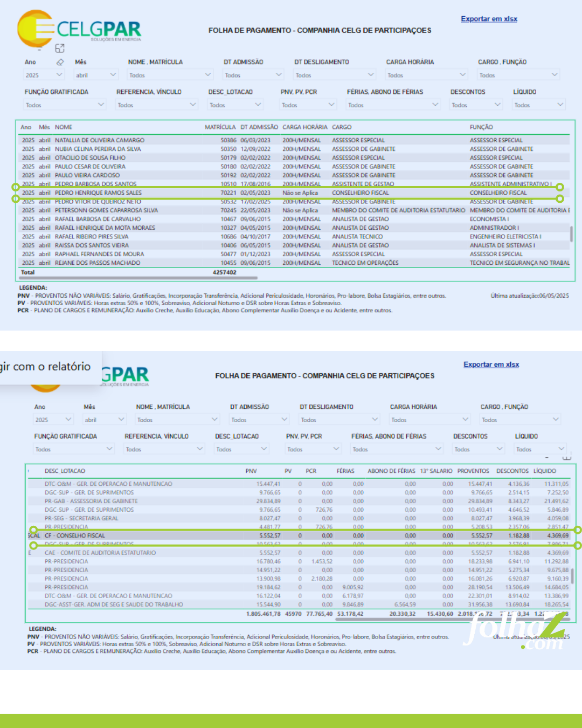Select the PEDRO HENRIQUE RAMOS SALES row
Image resolution: width=582 pixels, height=728 pixels.
[x=98, y=193]
